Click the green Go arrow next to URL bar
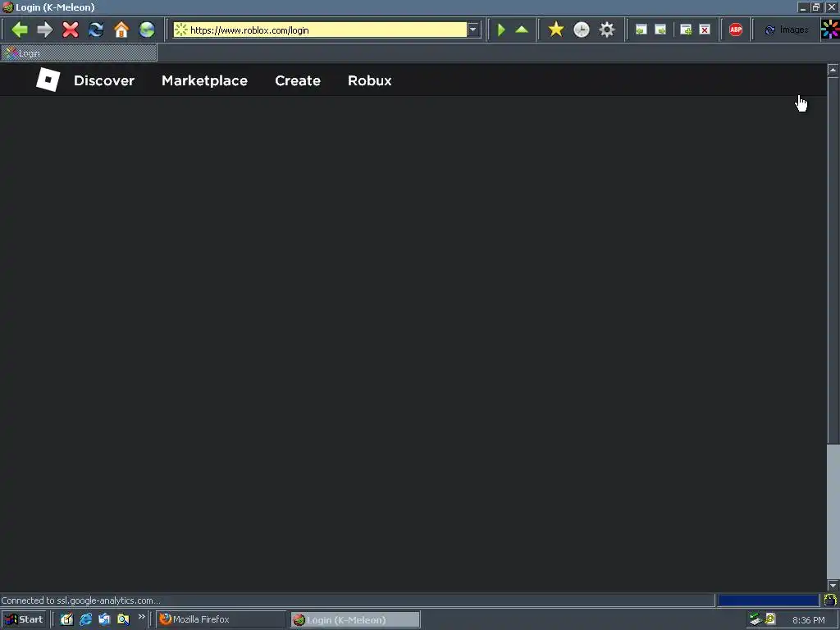 [x=501, y=30]
